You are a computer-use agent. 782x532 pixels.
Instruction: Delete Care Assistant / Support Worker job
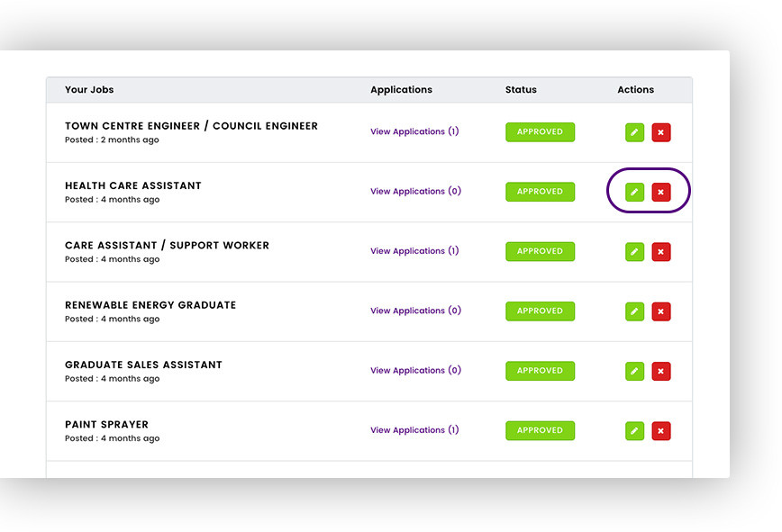pyautogui.click(x=661, y=252)
